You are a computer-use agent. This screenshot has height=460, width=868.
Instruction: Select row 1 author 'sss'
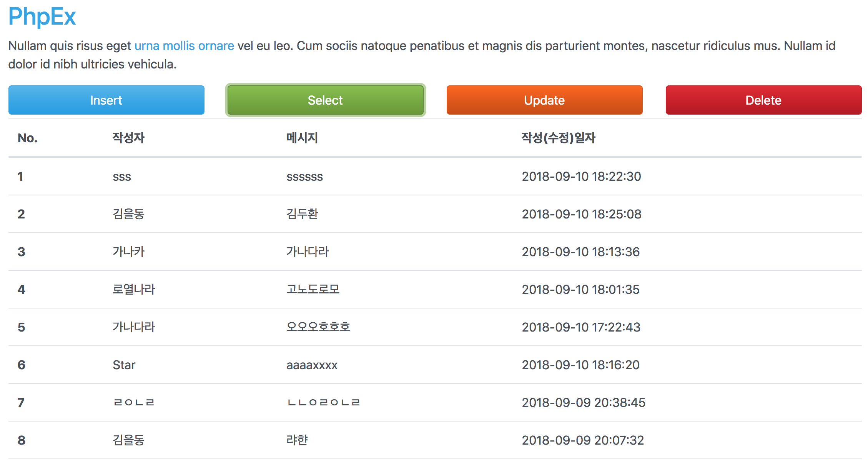coord(122,177)
